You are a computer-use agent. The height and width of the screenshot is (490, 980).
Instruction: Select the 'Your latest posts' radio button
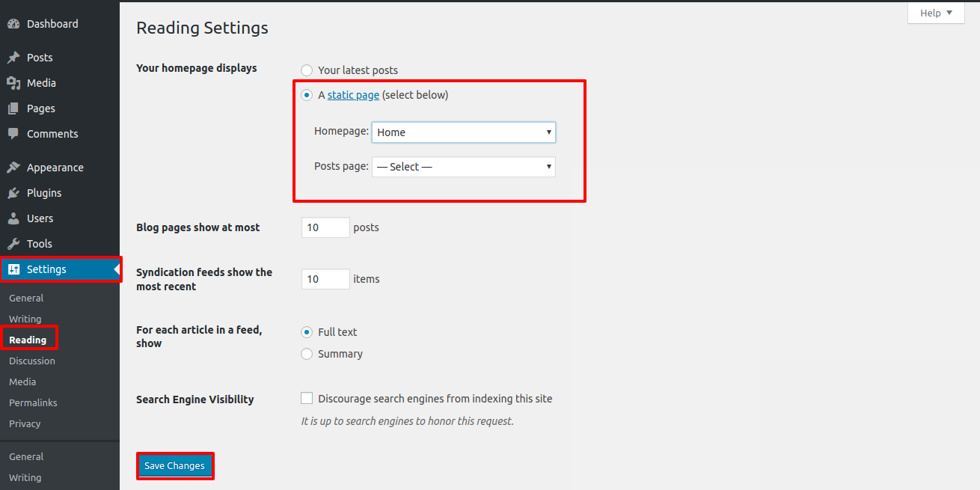pos(307,70)
